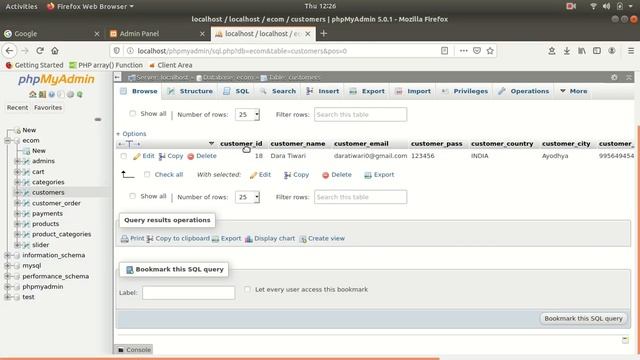
Task: Expand information_schema database node
Action: click(7, 255)
